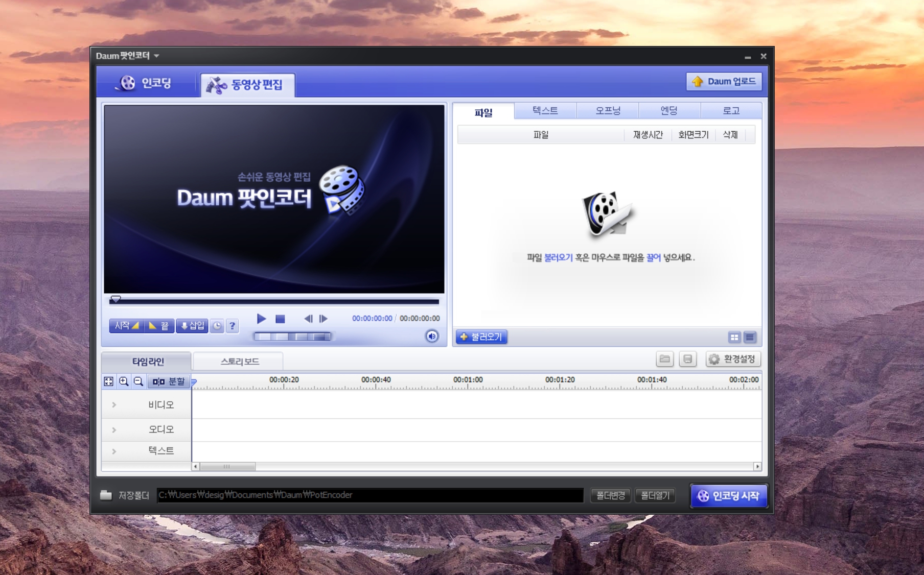Screen dimensions: 924x575
Task: Click the film reel drop icon
Action: pyautogui.click(x=607, y=214)
